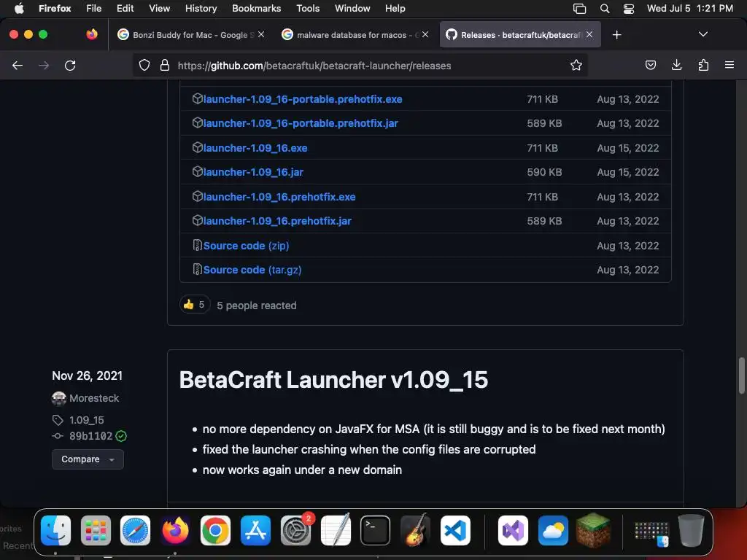Show verified commit badge details

point(121,436)
